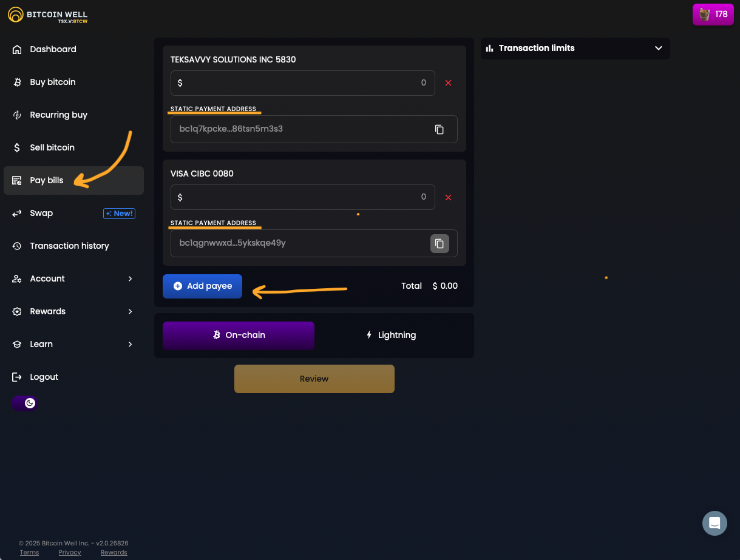Screen dimensions: 740x560
Task: Open the Swap page
Action: [41, 214]
